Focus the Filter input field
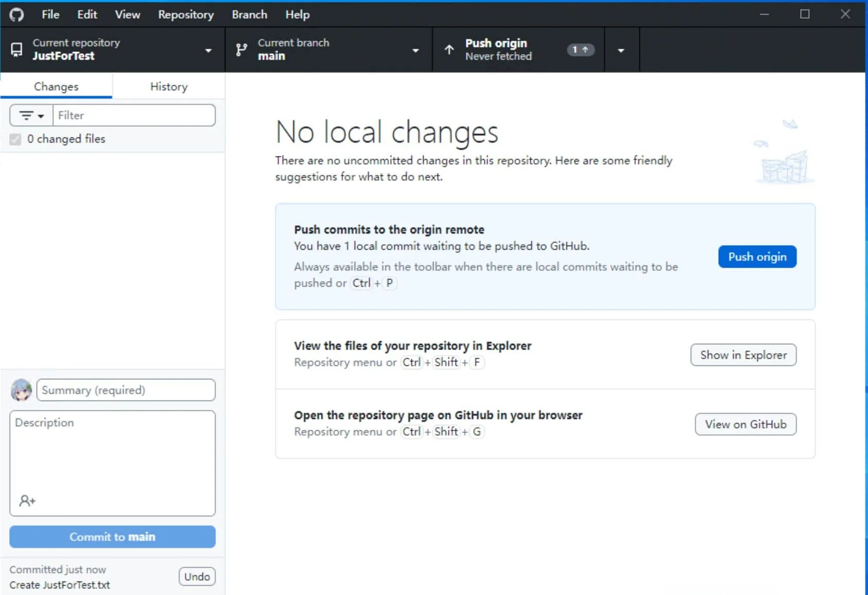 click(x=134, y=115)
